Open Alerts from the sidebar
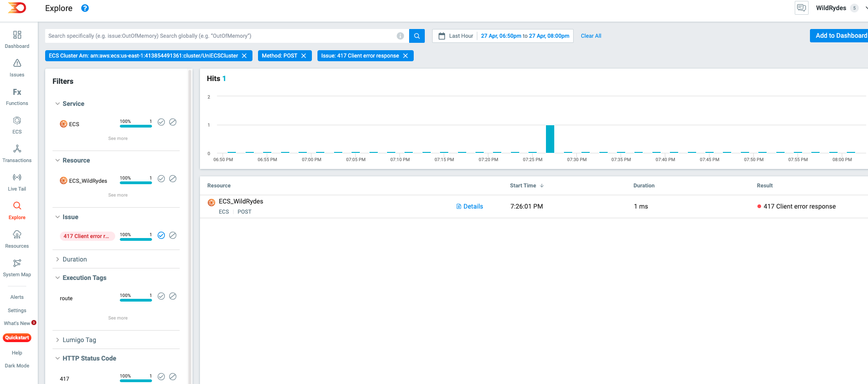 coord(17,297)
